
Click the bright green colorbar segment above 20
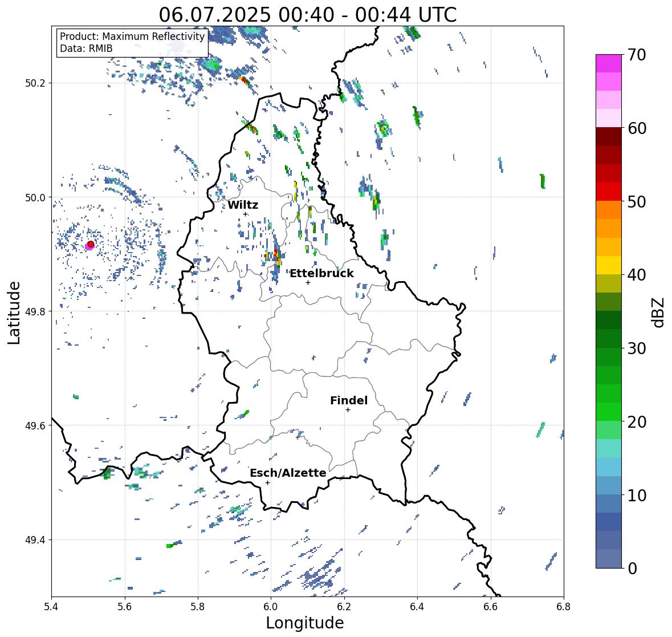[609, 412]
